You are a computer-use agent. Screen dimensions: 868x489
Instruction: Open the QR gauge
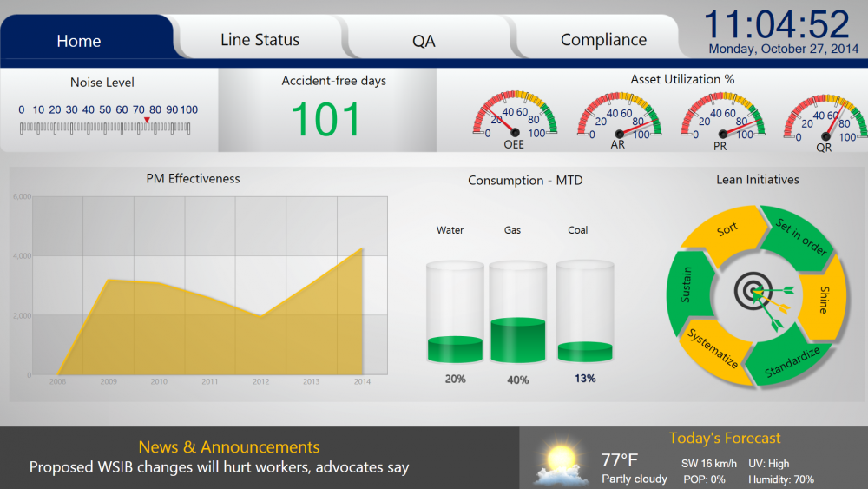coord(825,121)
